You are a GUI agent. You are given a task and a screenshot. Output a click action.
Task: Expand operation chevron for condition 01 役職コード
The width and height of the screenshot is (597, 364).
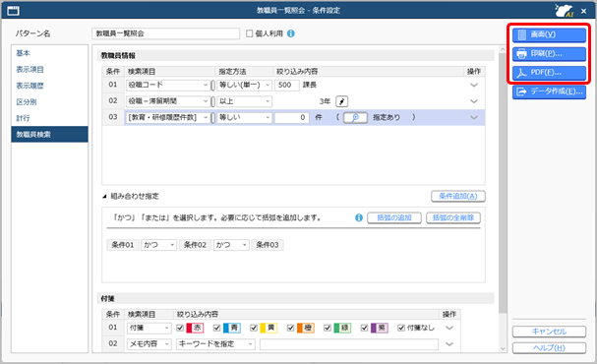click(474, 85)
